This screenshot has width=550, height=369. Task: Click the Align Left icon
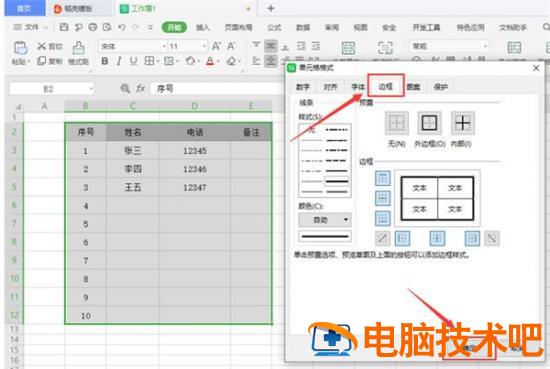(256, 61)
